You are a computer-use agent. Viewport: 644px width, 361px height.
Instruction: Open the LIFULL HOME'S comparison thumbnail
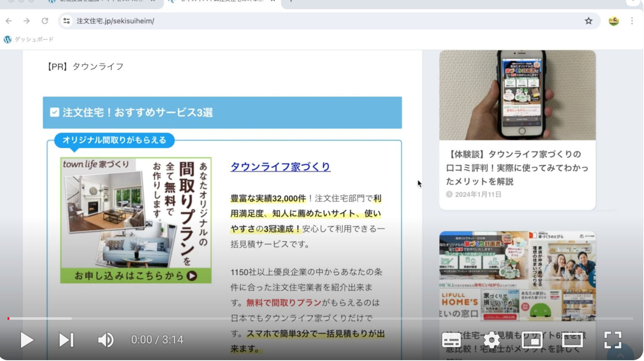[517, 276]
